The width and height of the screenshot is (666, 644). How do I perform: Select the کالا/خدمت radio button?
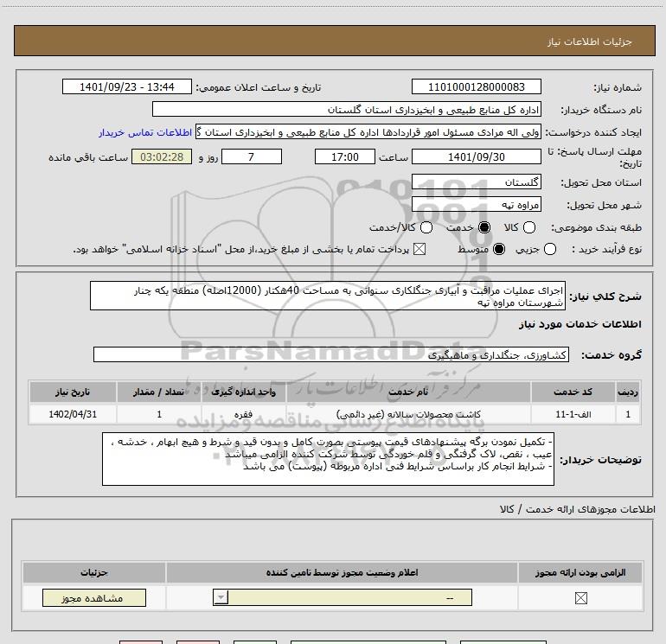click(x=426, y=228)
